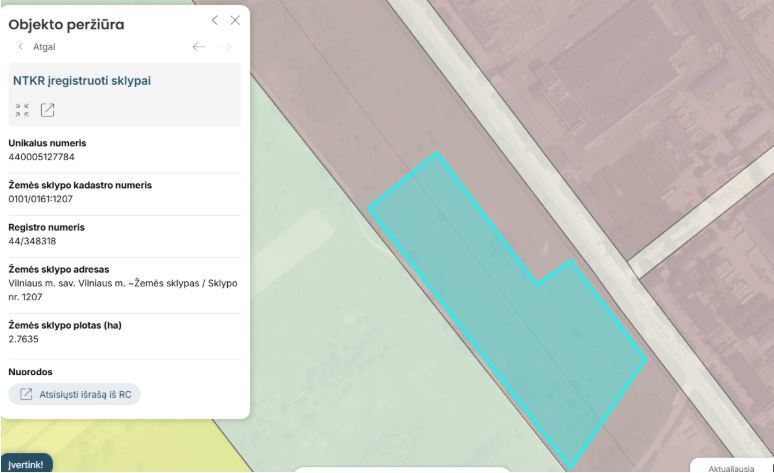The height and width of the screenshot is (473, 774).
Task: Click Žemės sklypo plotas (ha) label
Action: click(65, 325)
